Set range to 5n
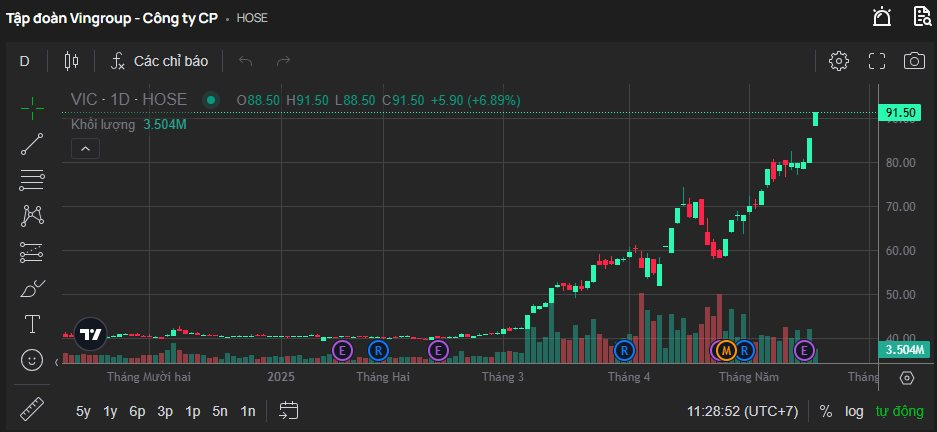The image size is (937, 432). (220, 411)
